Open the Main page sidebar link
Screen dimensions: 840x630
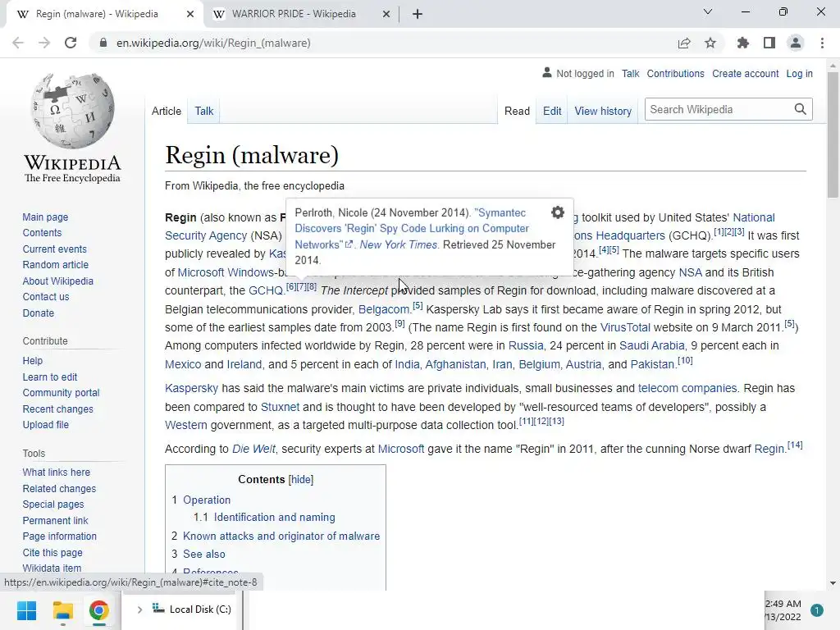(x=46, y=217)
